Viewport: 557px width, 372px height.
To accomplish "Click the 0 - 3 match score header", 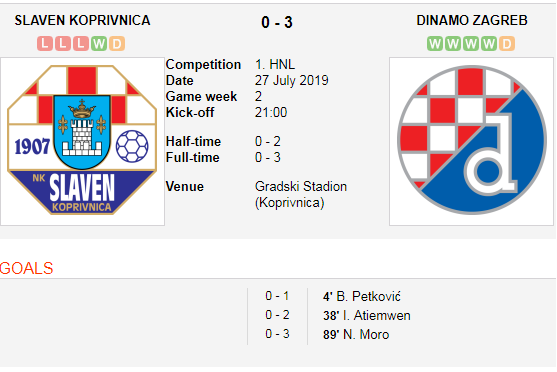I will pos(277,22).
